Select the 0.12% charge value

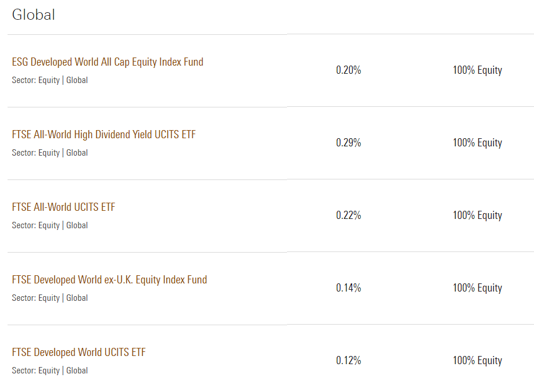[x=349, y=361]
